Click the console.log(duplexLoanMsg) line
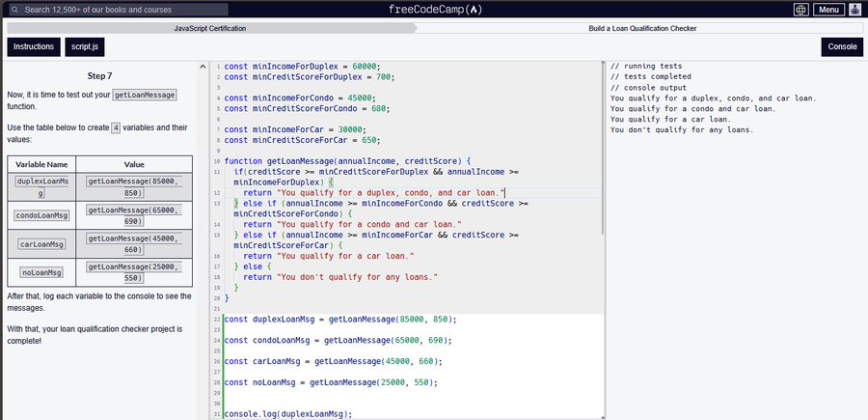The width and height of the screenshot is (868, 420). [287, 414]
